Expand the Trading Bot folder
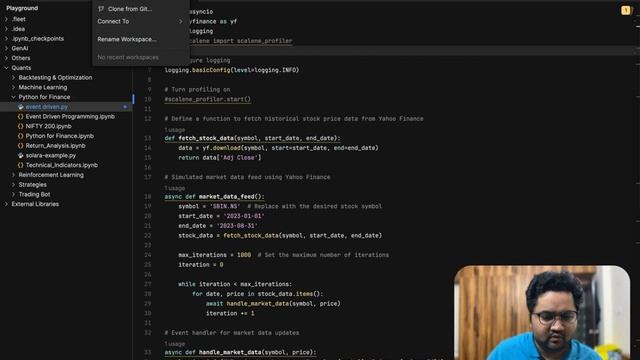 pos(13,195)
